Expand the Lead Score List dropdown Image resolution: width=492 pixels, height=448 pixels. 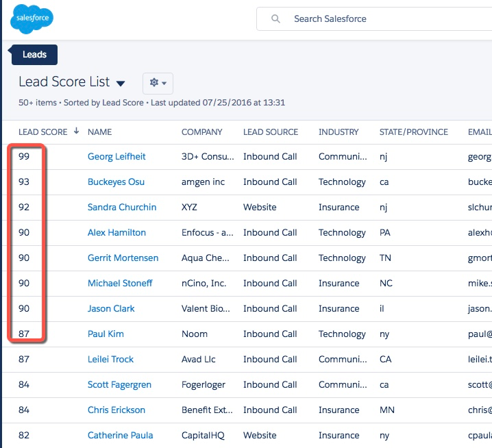click(121, 84)
